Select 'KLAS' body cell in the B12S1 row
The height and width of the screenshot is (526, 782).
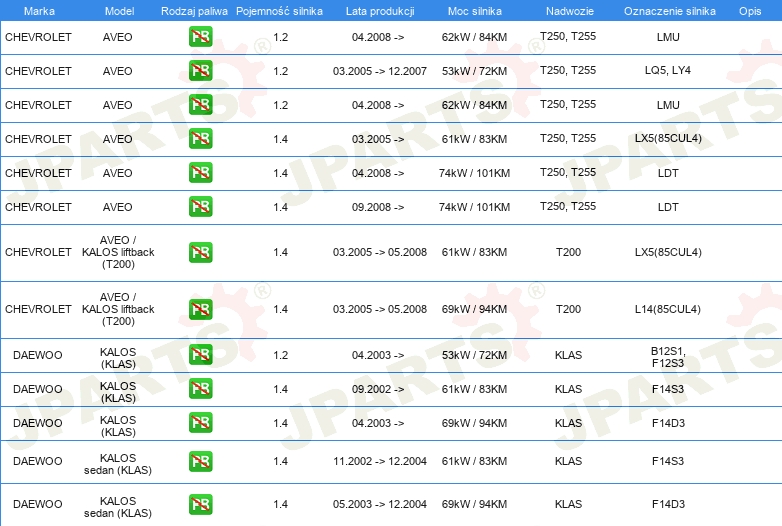(569, 355)
